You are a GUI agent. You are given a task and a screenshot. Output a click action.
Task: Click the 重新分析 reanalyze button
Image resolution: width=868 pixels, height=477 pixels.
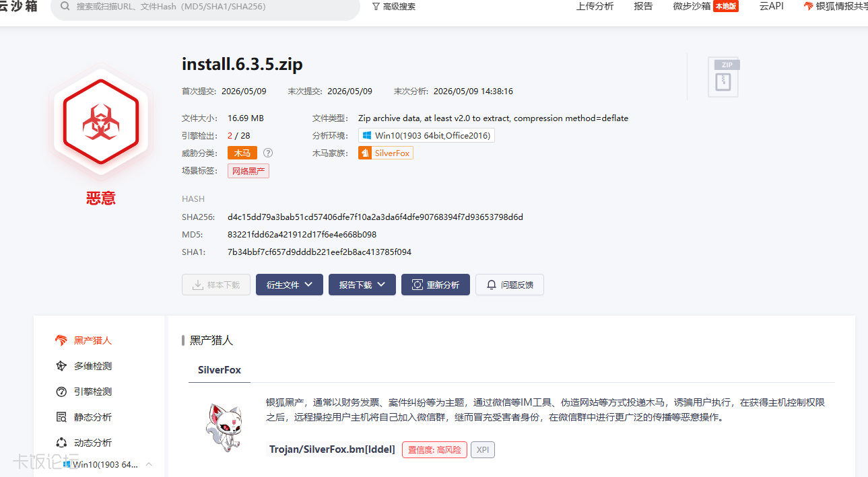436,285
